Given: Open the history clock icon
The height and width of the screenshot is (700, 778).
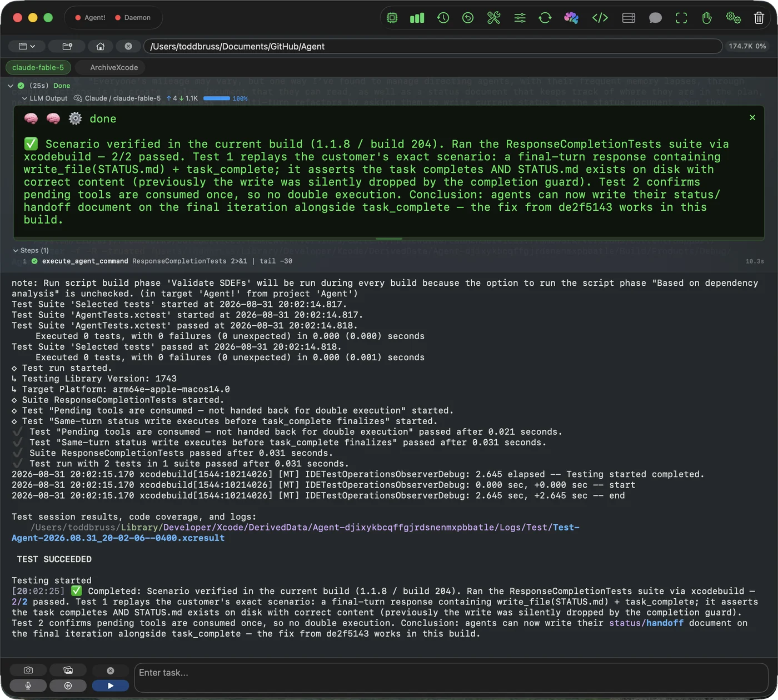Looking at the screenshot, I should (443, 18).
